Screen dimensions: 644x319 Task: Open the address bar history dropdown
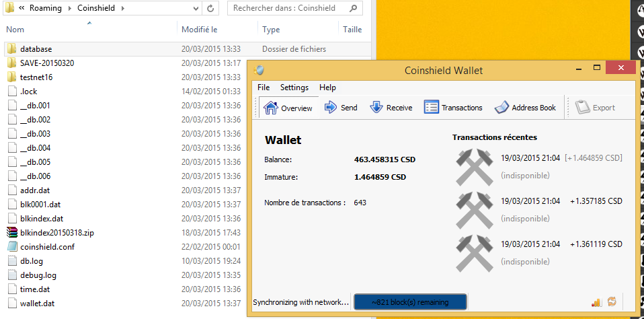point(196,8)
